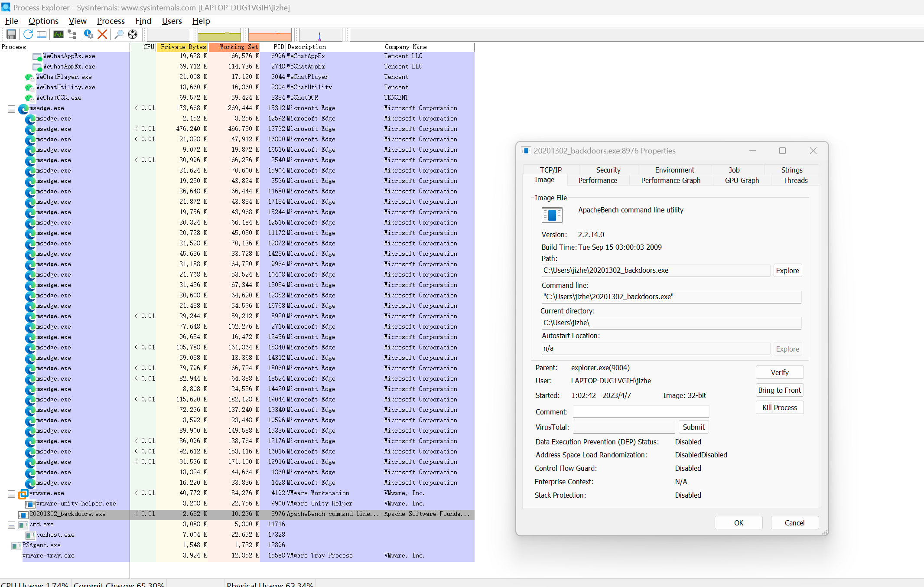Open the System Information graph icon
The width and height of the screenshot is (924, 587).
[x=58, y=34]
